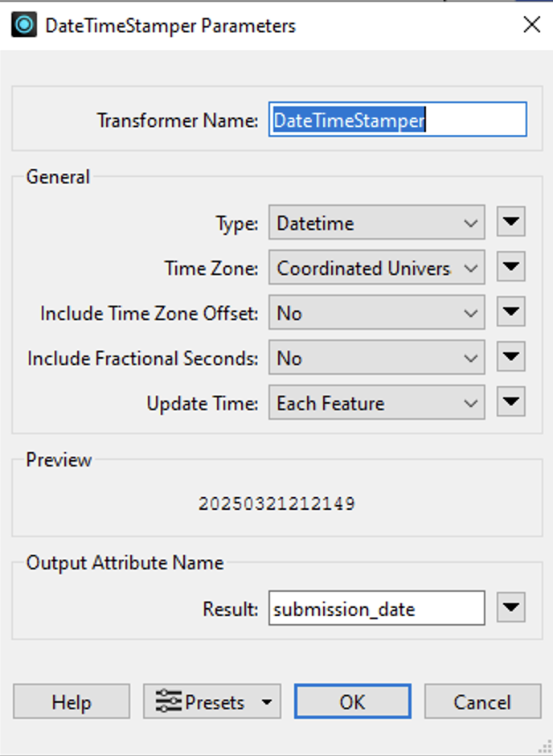Open the arrow menu beside Update Time
Viewport: 553px width, 756px height.
[x=510, y=402]
